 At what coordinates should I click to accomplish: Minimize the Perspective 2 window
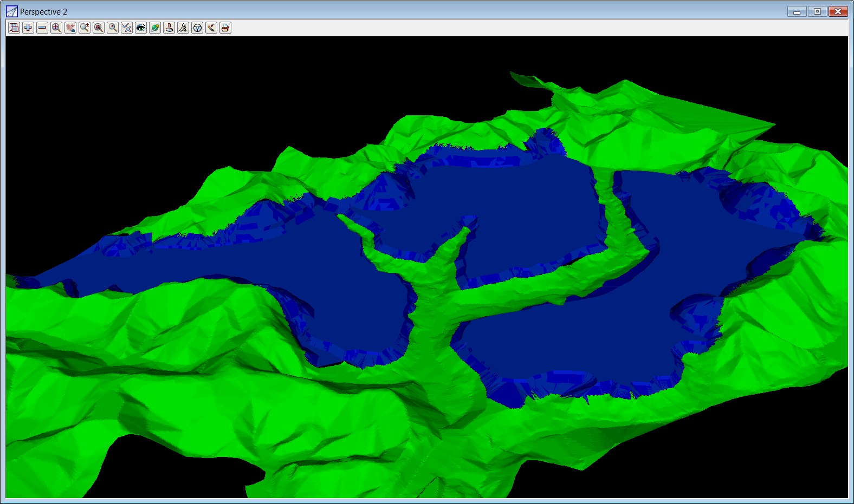797,11
